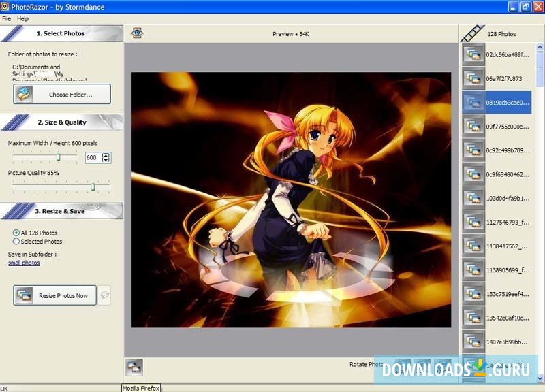Increase pixel size with the stepper arrows
Image resolution: width=545 pixels, height=392 pixels.
click(106, 155)
